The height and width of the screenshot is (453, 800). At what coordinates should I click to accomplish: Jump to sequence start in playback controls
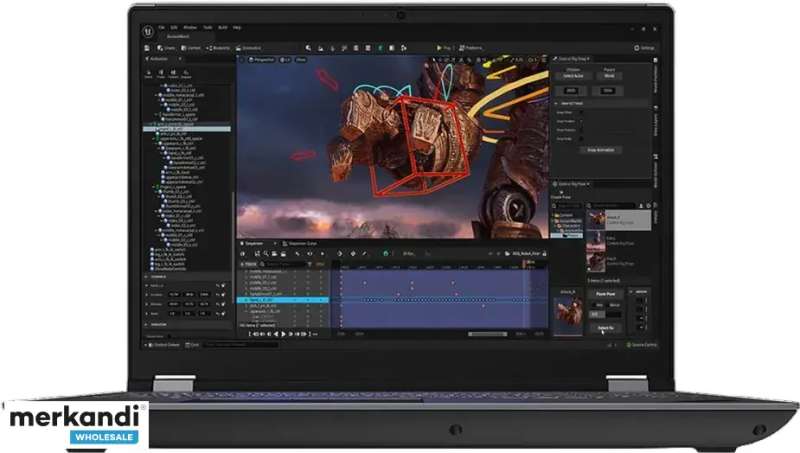pyautogui.click(x=255, y=334)
